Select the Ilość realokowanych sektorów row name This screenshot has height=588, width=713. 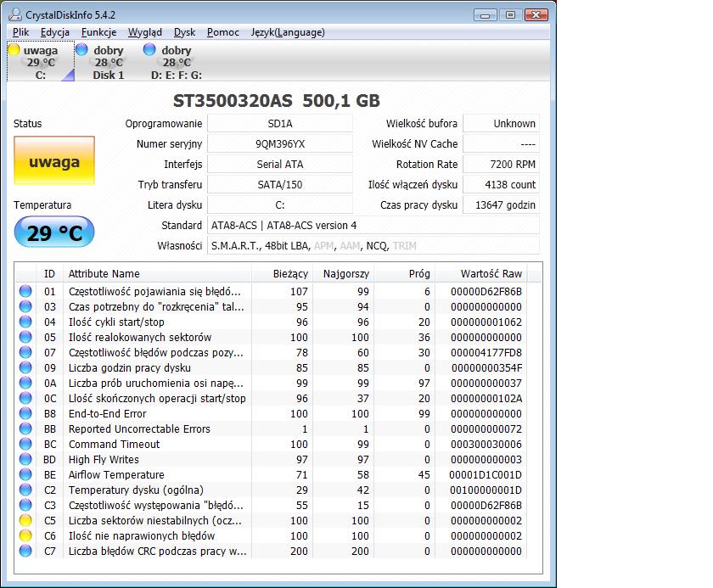[x=140, y=337]
